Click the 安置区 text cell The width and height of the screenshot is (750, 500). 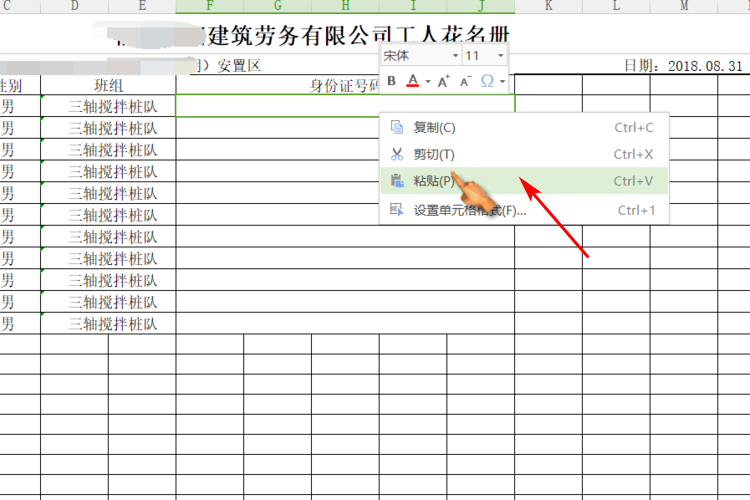click(239, 66)
